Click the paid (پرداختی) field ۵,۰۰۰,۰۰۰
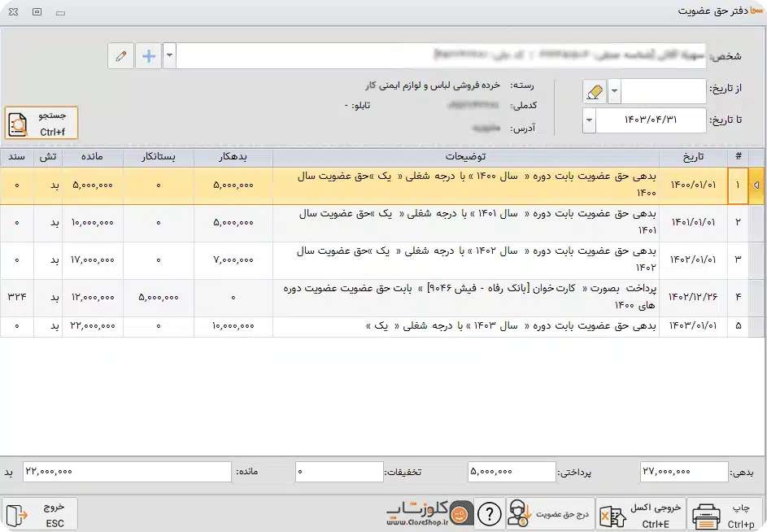This screenshot has height=532, width=767. (x=512, y=473)
